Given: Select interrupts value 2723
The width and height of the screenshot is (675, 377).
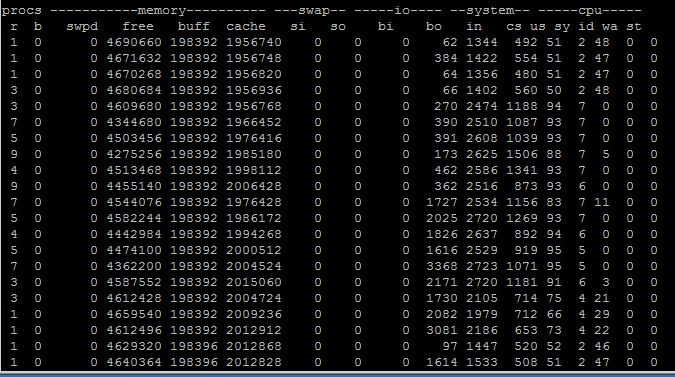Looking at the screenshot, I should (x=482, y=266).
